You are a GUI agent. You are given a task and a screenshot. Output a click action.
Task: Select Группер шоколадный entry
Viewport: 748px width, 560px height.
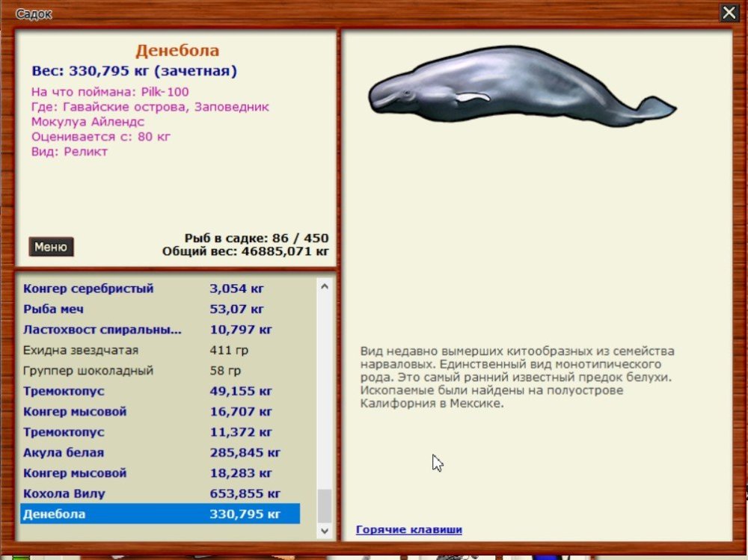(160, 371)
